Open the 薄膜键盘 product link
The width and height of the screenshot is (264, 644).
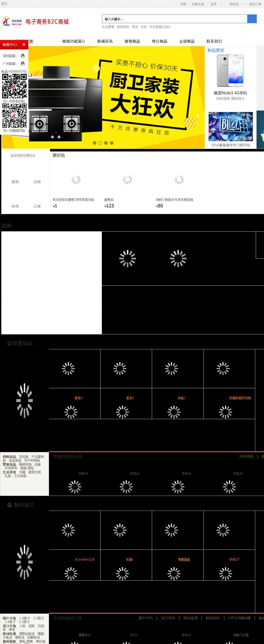pyautogui.click(x=184, y=560)
